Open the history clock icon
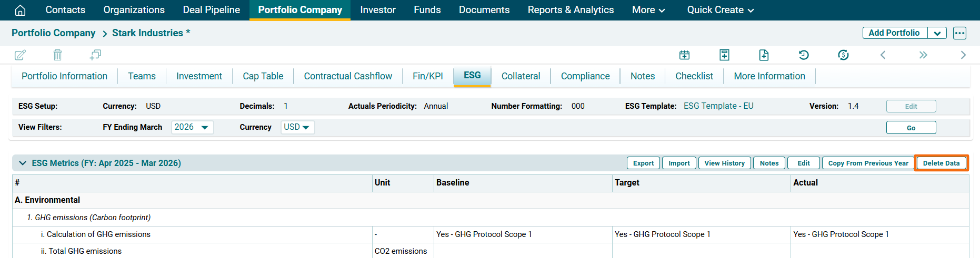Screen dimensions: 980x258 804,55
